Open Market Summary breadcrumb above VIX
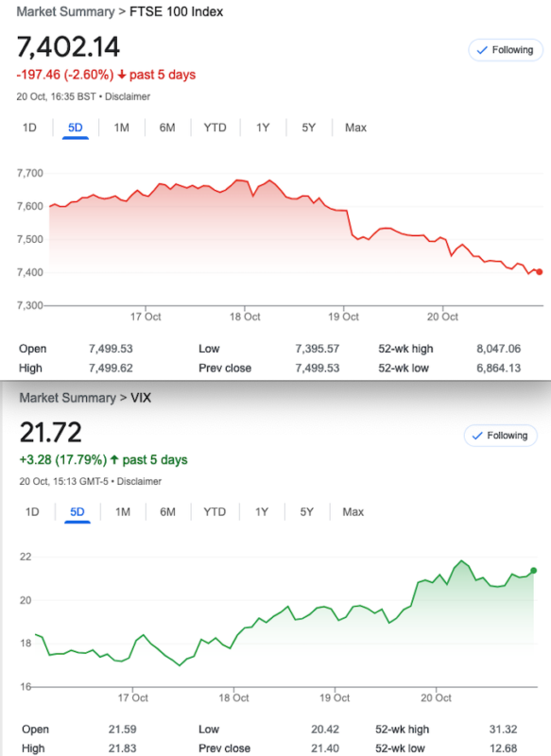Screen dimensions: 551x756 (x=67, y=398)
